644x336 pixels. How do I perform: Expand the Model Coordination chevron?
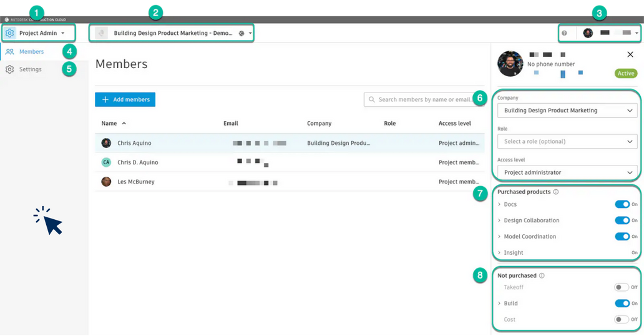point(499,237)
